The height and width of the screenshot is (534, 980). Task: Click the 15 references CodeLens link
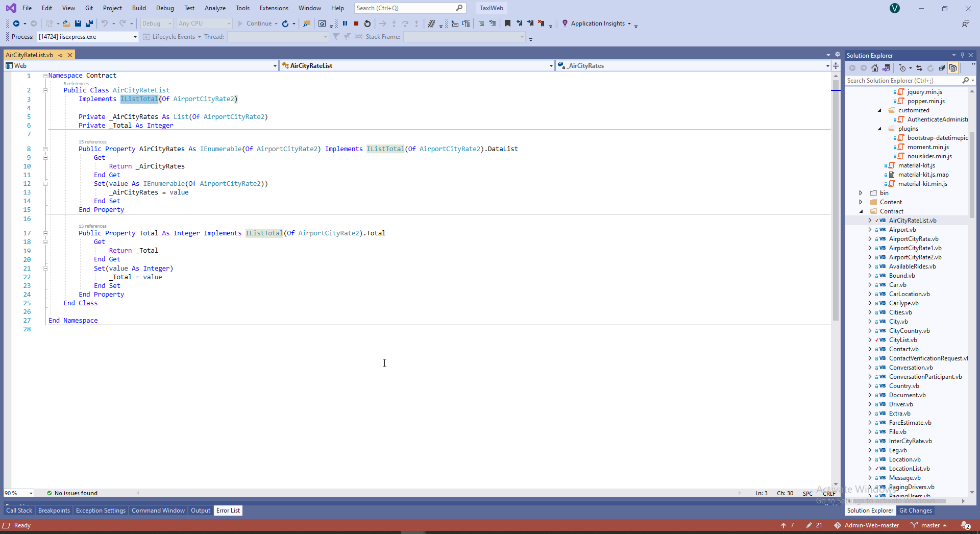pos(92,142)
